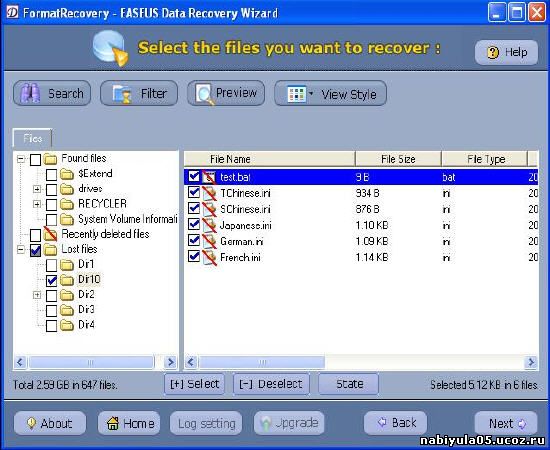Uncheck the Lost files checkbox

point(35,250)
